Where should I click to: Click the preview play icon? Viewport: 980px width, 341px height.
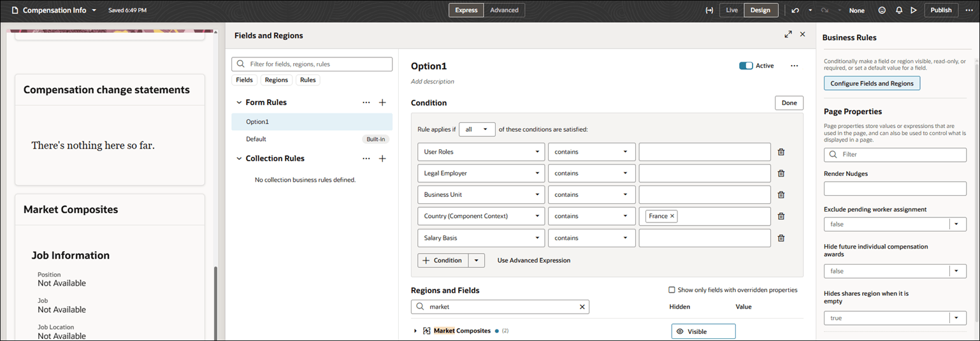click(914, 10)
